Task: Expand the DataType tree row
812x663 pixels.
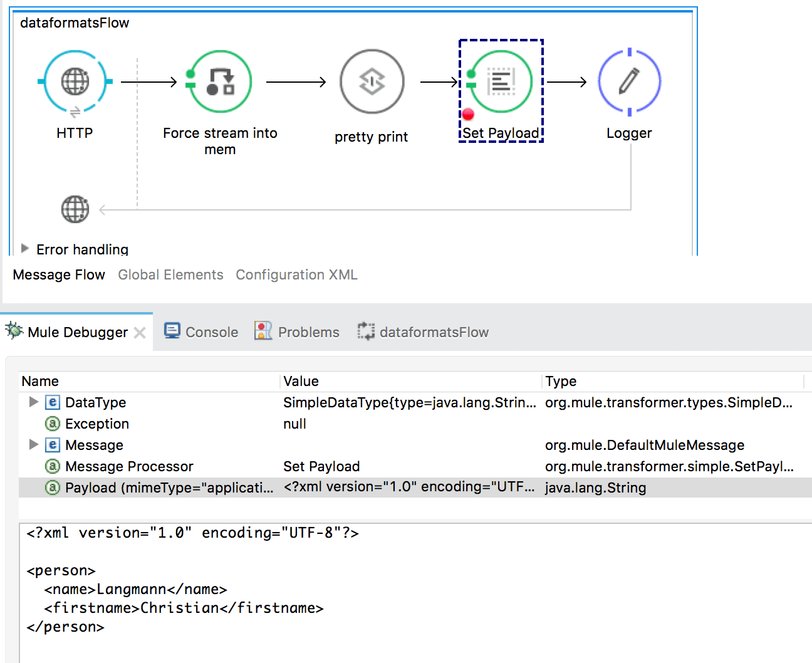Action: [x=34, y=402]
